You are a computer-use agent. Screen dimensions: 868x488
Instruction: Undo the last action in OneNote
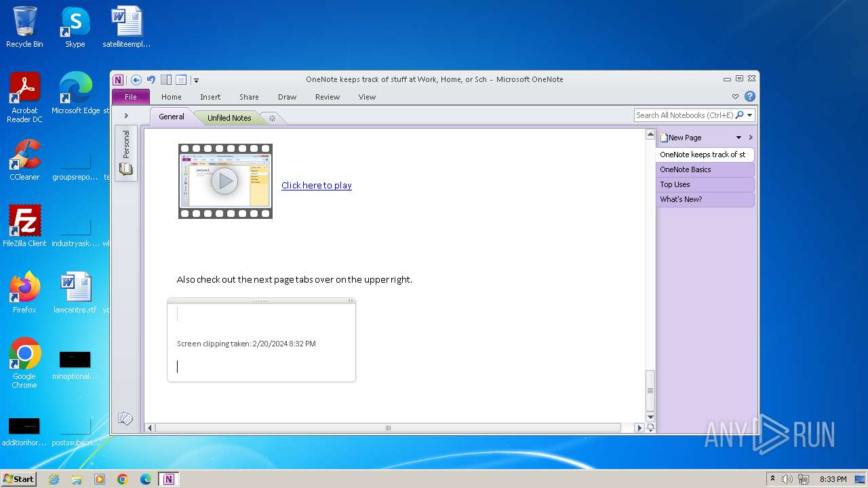151,79
